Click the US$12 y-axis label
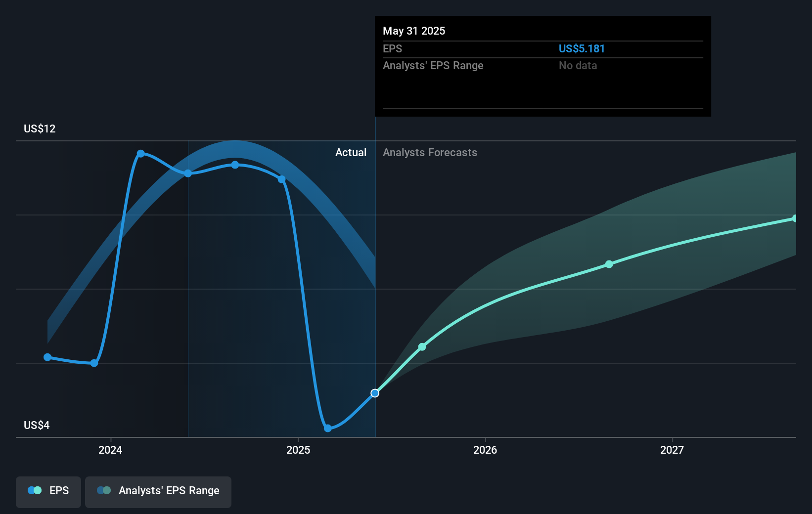 pos(40,128)
